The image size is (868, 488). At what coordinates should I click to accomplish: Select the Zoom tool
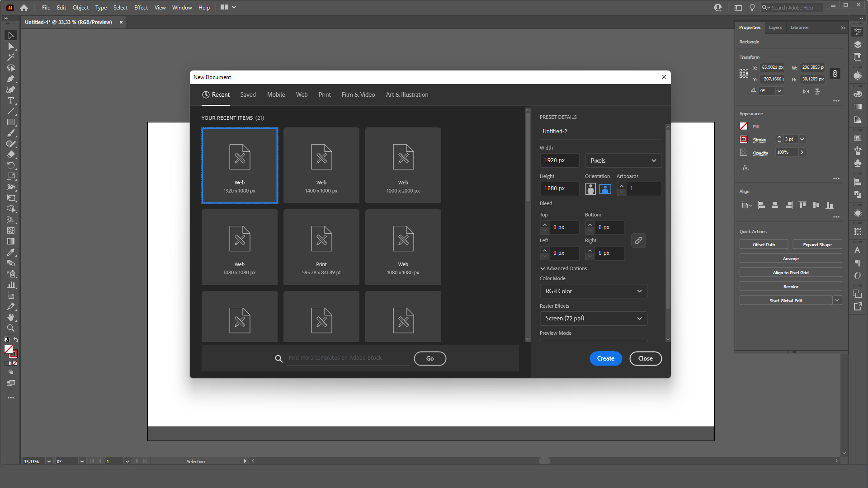coord(11,328)
